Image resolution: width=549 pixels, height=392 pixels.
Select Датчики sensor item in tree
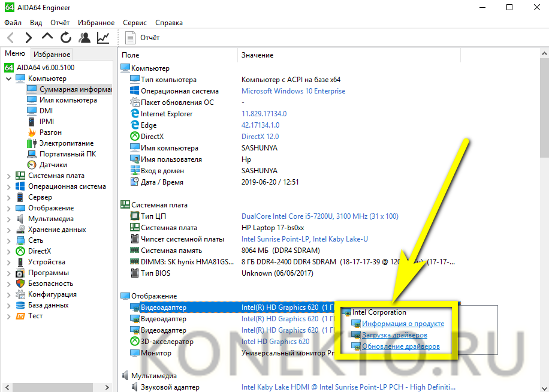[53, 165]
